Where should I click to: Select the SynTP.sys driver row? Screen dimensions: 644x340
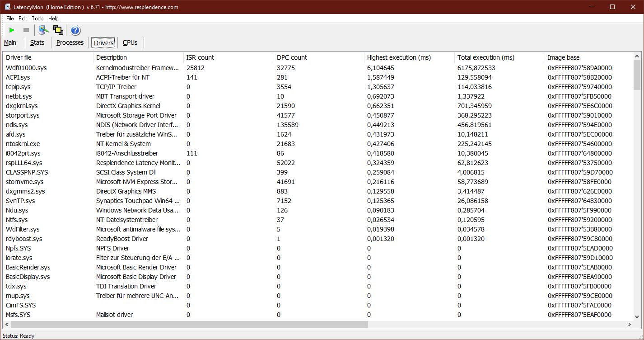coord(318,201)
